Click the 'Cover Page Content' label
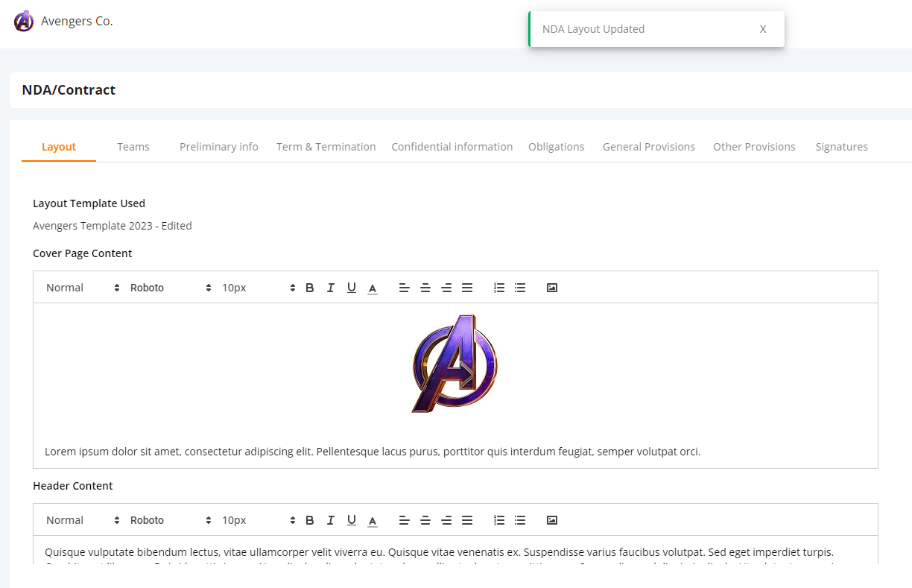This screenshot has height=588, width=912. [83, 253]
